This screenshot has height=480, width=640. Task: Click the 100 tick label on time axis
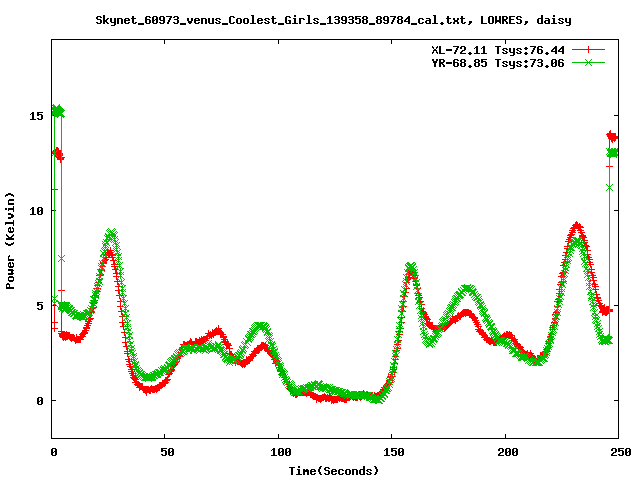279,452
